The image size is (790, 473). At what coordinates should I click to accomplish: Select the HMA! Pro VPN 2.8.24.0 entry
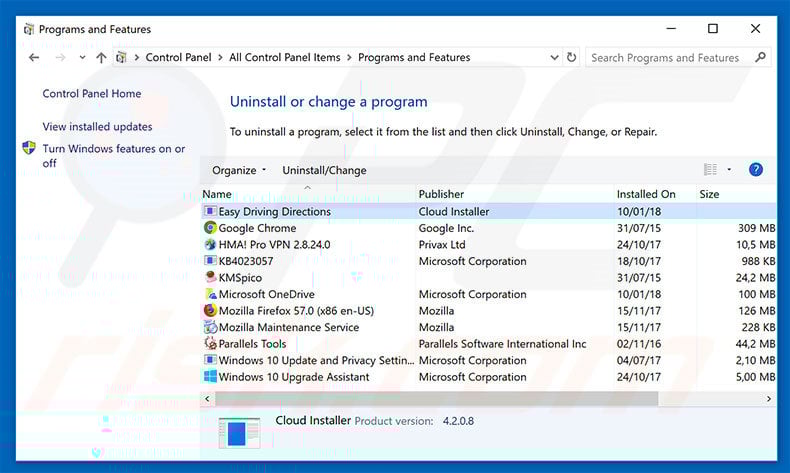[x=275, y=245]
